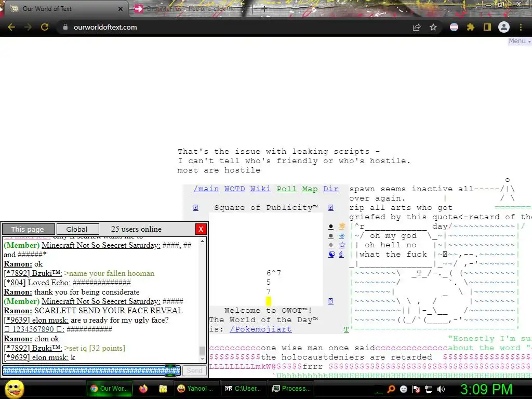
Task: Click the chat Send button
Action: click(x=194, y=370)
